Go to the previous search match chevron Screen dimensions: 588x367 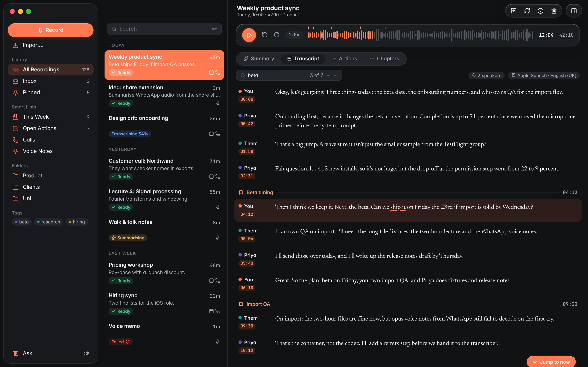click(x=328, y=75)
